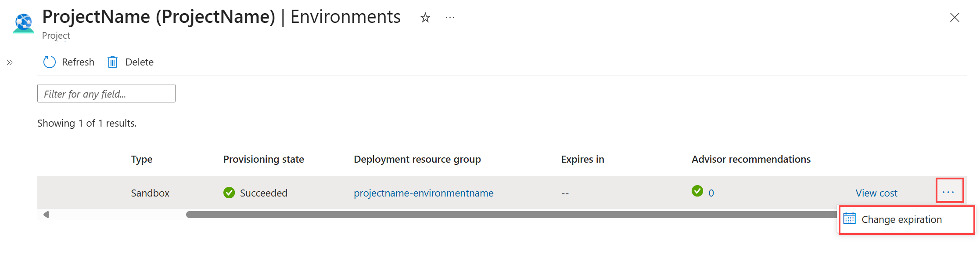The image size is (980, 266).
Task: Select Change expiration from the context menu
Action: click(901, 219)
